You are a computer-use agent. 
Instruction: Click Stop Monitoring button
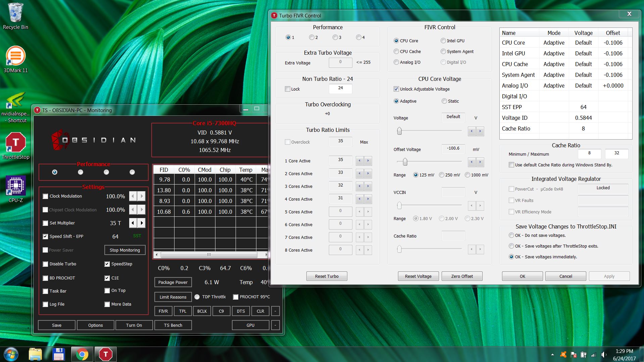tap(125, 250)
